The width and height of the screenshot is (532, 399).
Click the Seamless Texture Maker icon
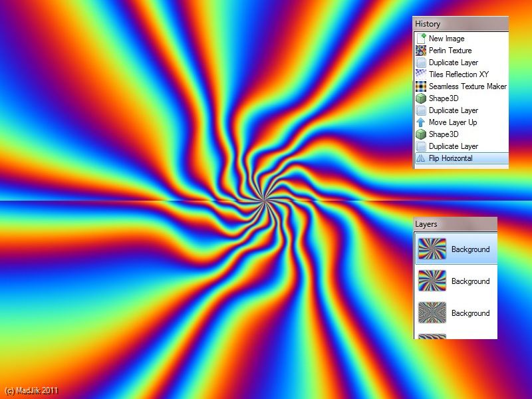click(421, 86)
